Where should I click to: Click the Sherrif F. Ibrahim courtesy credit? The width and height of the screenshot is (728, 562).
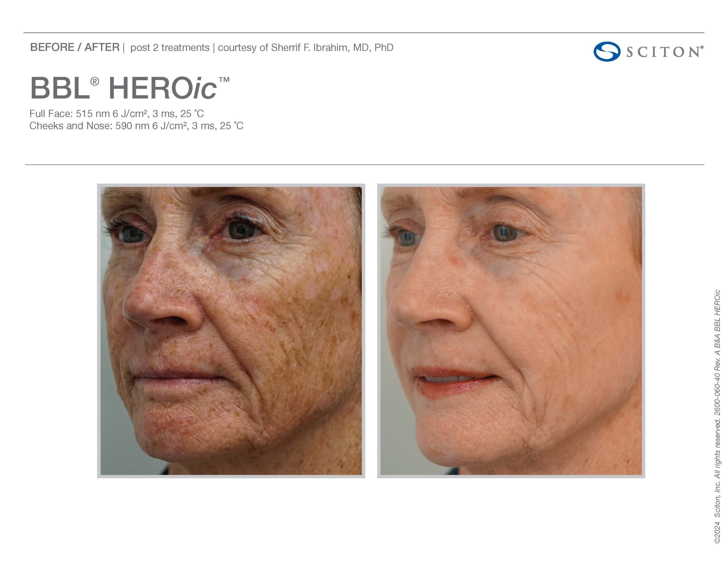click(305, 48)
